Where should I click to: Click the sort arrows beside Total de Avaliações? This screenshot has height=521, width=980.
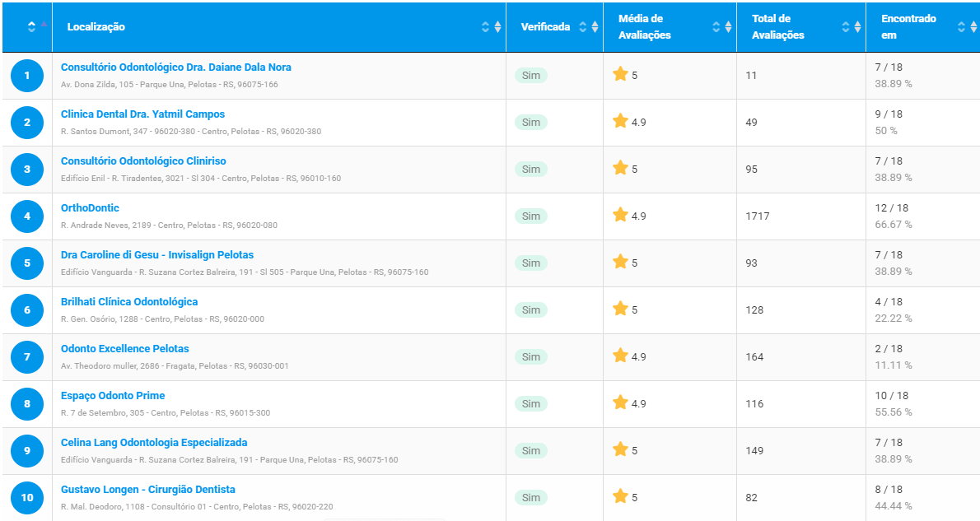pos(852,27)
